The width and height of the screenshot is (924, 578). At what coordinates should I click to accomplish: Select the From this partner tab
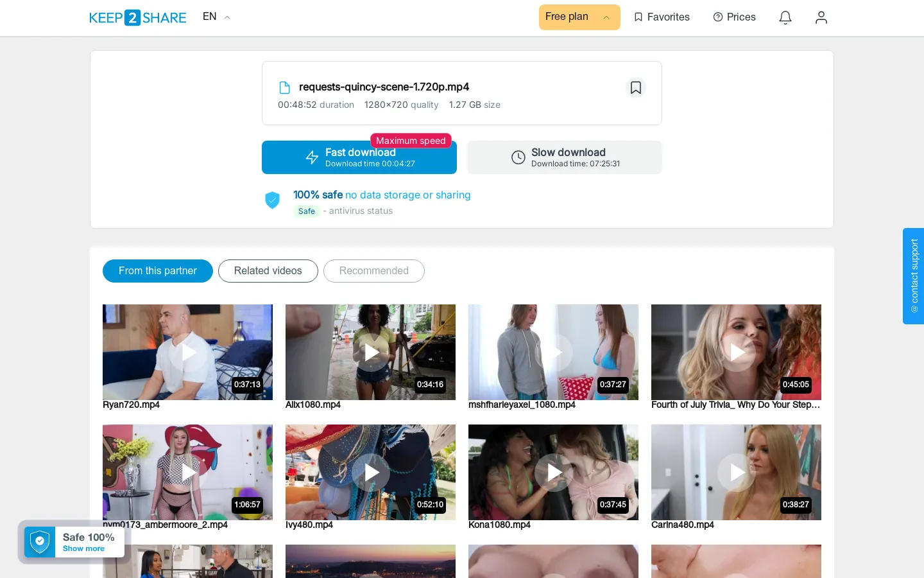coord(158,271)
